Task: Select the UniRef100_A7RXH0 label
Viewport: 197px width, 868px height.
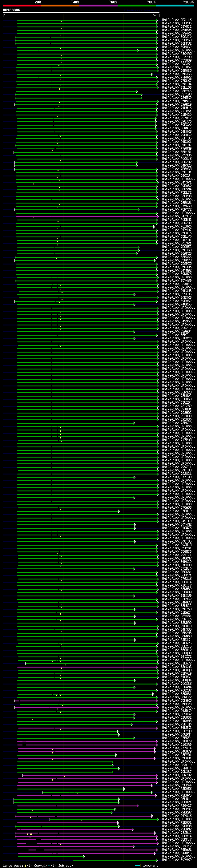Action: tap(177, 565)
